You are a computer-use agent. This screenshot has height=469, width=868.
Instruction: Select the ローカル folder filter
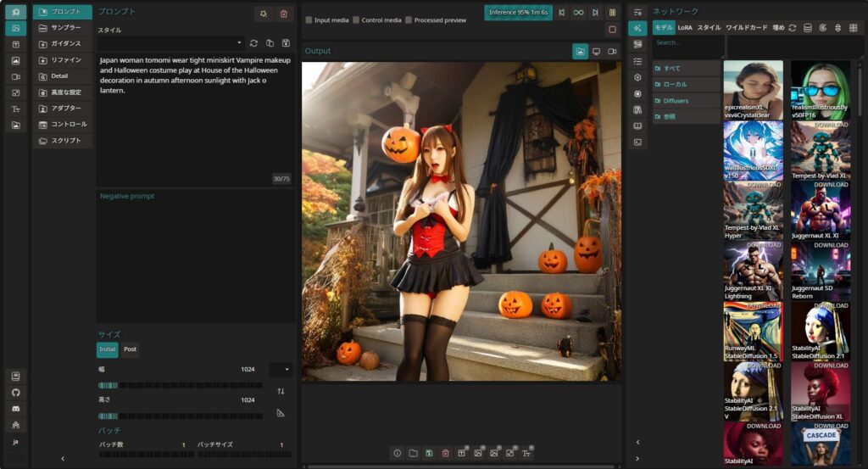point(687,84)
